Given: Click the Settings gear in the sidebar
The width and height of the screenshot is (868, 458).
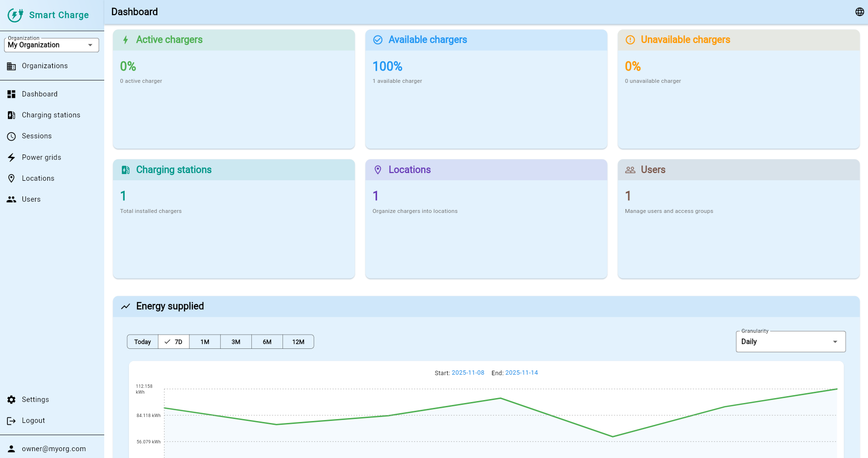Looking at the screenshot, I should click(x=12, y=400).
